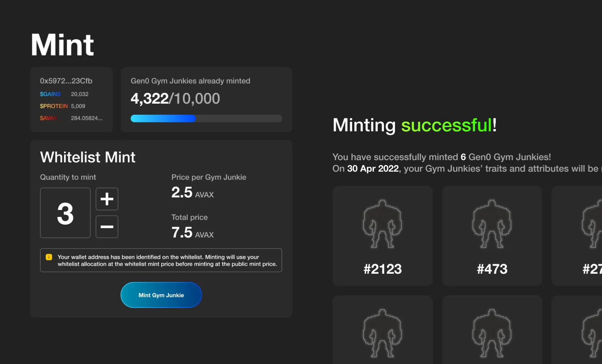Click the Mint page title
Image resolution: width=602 pixels, height=364 pixels.
click(x=62, y=45)
